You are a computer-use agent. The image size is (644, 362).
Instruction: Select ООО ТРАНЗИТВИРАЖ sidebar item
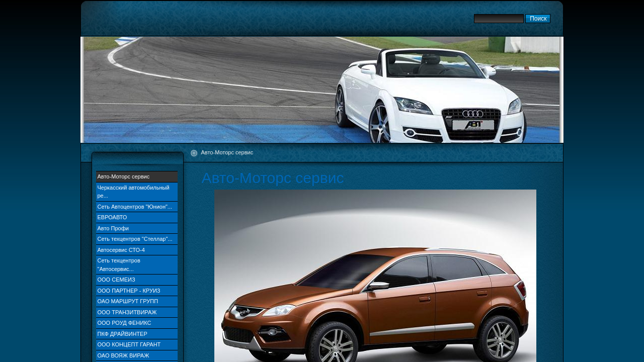(x=137, y=312)
